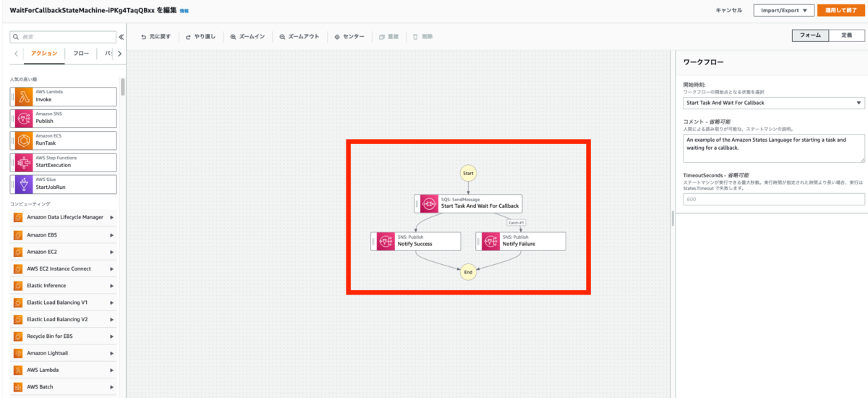Image resolution: width=868 pixels, height=398 pixels.
Task: Click the 削除 delete toolbar button
Action: 423,36
